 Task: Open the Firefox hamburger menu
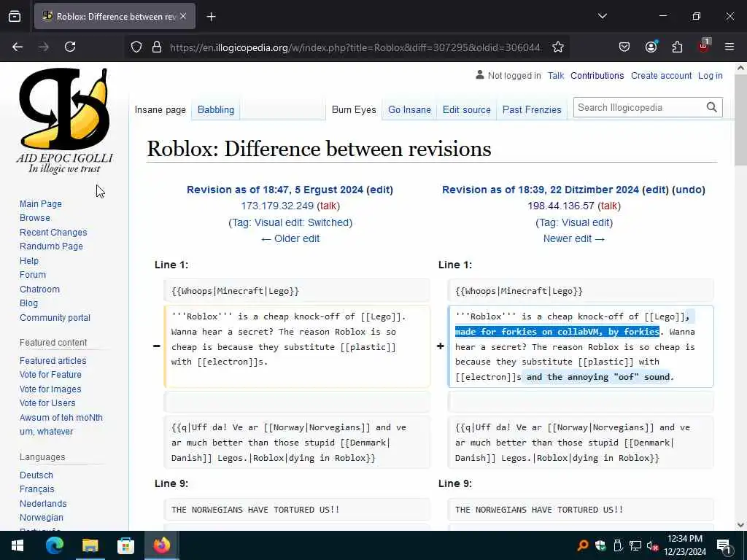(x=729, y=47)
